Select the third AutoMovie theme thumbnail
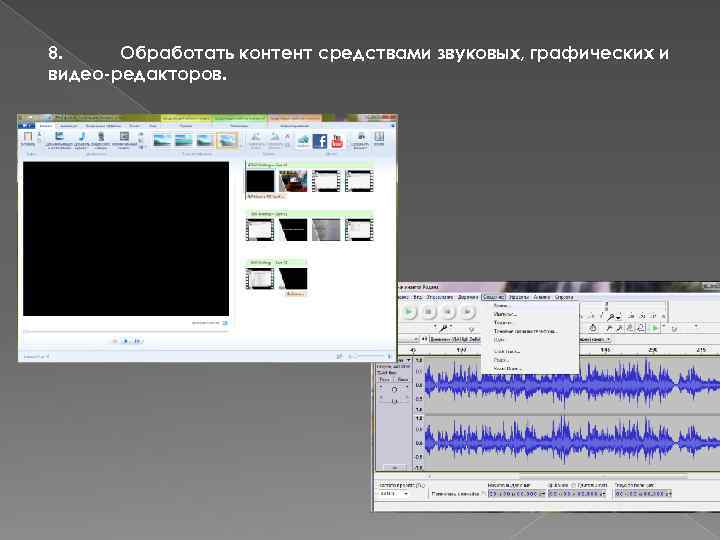720x540 pixels. pos(206,140)
